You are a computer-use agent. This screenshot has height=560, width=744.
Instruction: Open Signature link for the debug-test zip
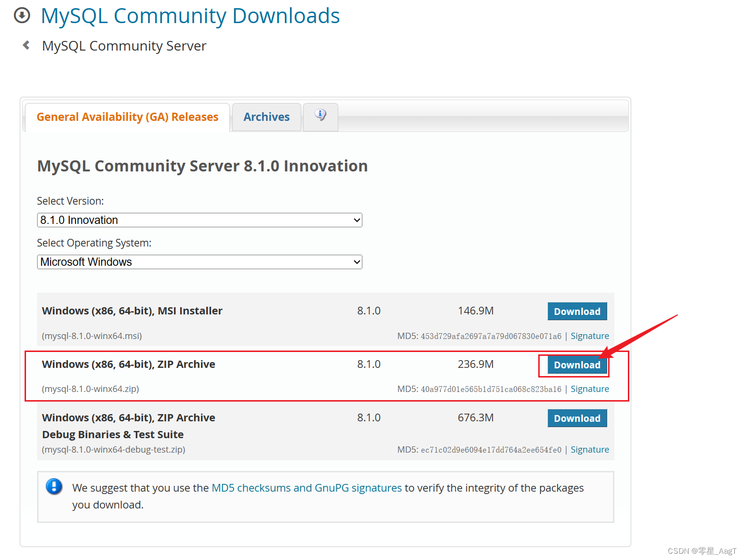[x=590, y=449]
